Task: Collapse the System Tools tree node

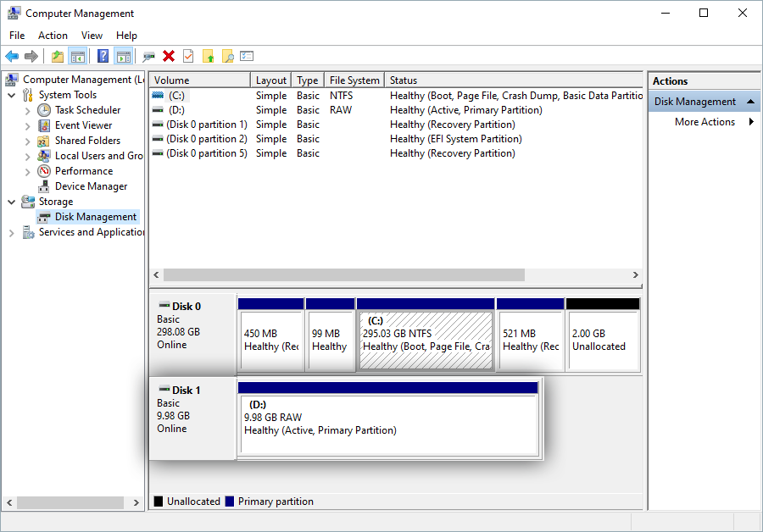Action: click(x=12, y=96)
